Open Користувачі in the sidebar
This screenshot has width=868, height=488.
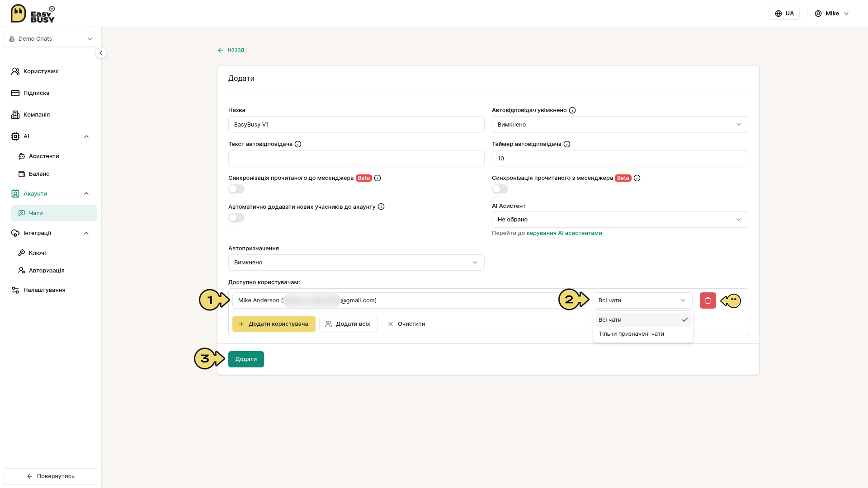click(x=50, y=71)
